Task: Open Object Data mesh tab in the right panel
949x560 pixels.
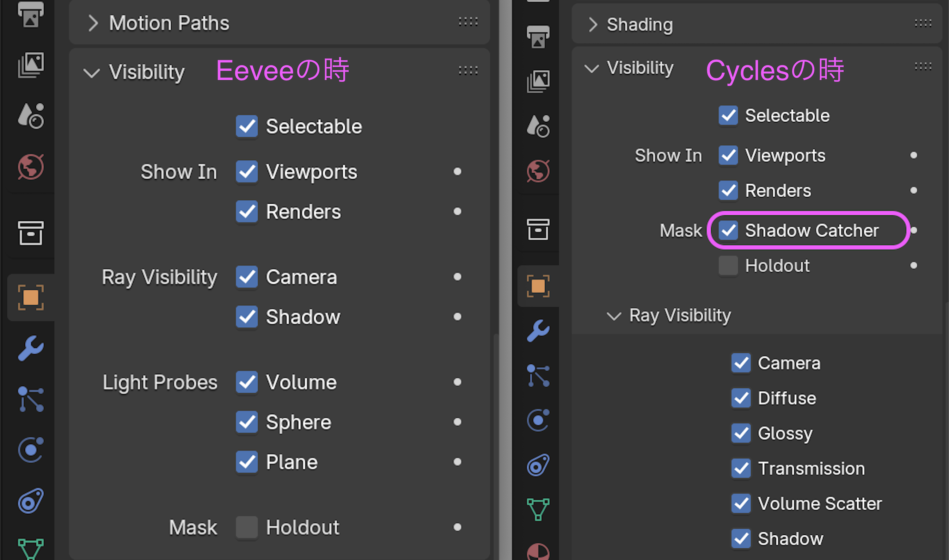Action: 538,509
